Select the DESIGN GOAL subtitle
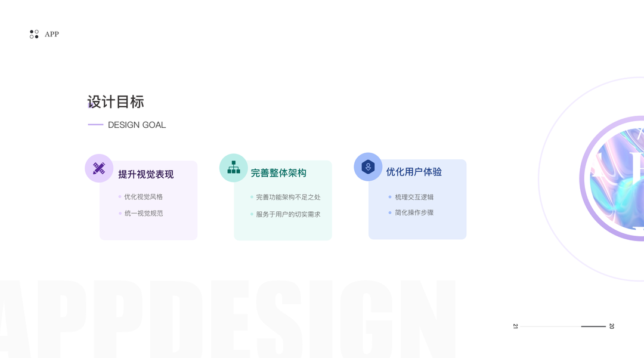Image resolution: width=644 pixels, height=358 pixels. point(137,125)
